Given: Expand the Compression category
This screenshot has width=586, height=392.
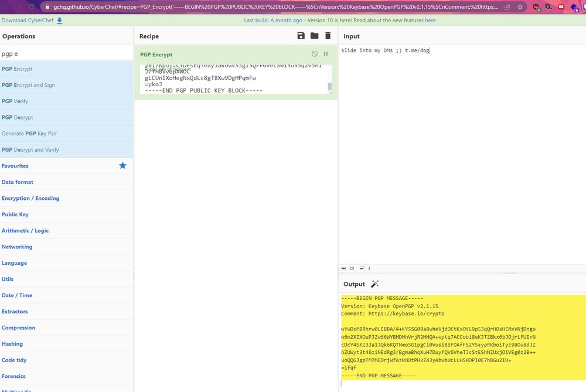Looking at the screenshot, I should [67, 328].
